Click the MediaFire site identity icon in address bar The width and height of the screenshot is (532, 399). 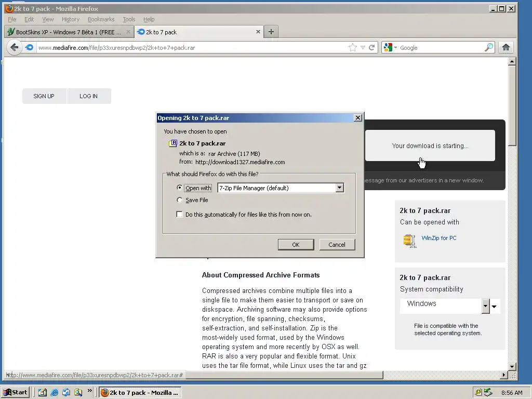coord(29,47)
